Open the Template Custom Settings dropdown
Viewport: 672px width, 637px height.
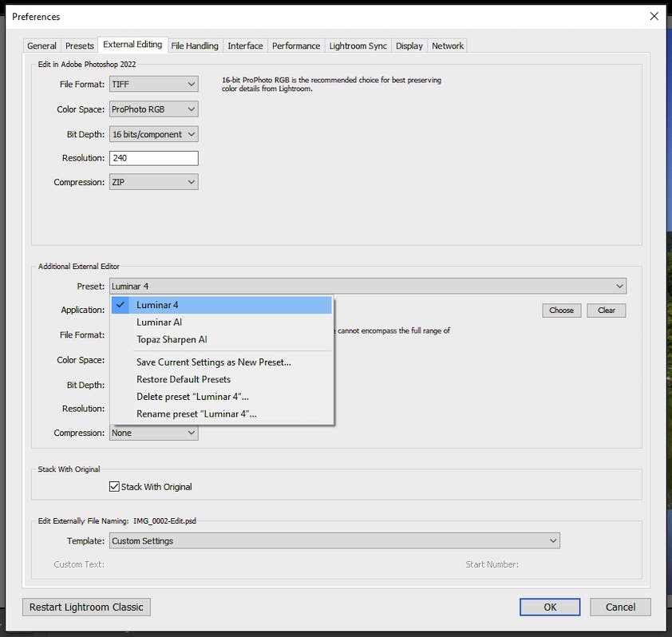pyautogui.click(x=334, y=541)
